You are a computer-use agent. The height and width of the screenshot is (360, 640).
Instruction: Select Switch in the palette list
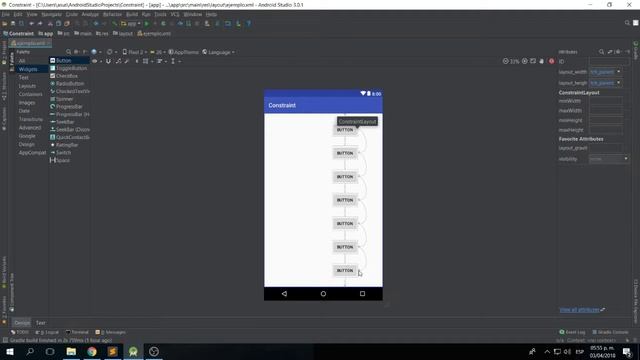69,152
